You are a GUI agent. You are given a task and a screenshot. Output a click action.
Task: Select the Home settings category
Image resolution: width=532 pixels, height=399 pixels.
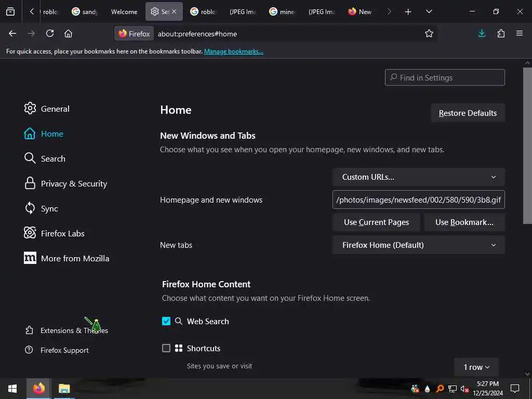[x=44, y=134]
